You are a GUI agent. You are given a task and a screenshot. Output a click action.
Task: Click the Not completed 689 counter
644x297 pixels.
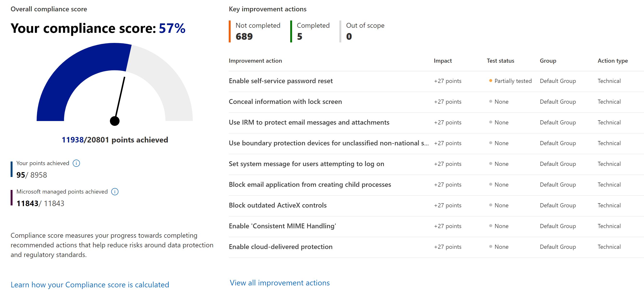[x=257, y=32]
